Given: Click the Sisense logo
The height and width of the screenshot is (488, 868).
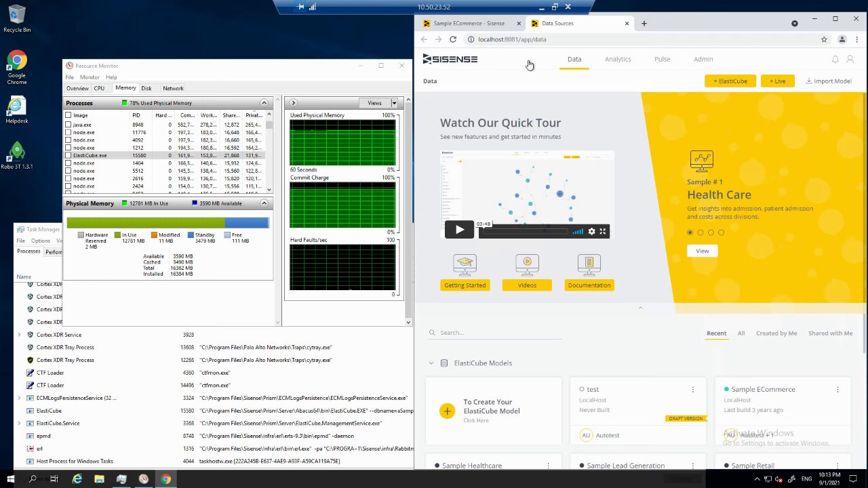Looking at the screenshot, I should 450,59.
